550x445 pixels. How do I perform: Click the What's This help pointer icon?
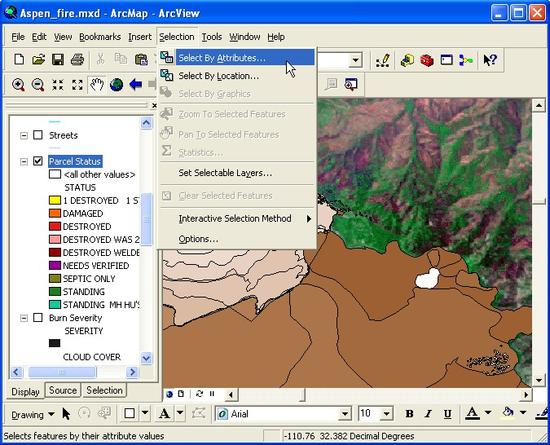(490, 60)
